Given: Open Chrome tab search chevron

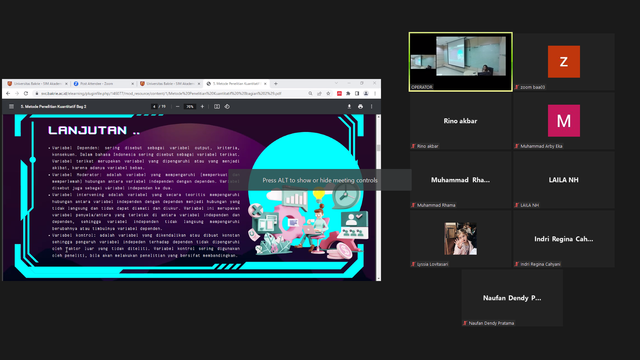Looking at the screenshot, I should pos(336,83).
